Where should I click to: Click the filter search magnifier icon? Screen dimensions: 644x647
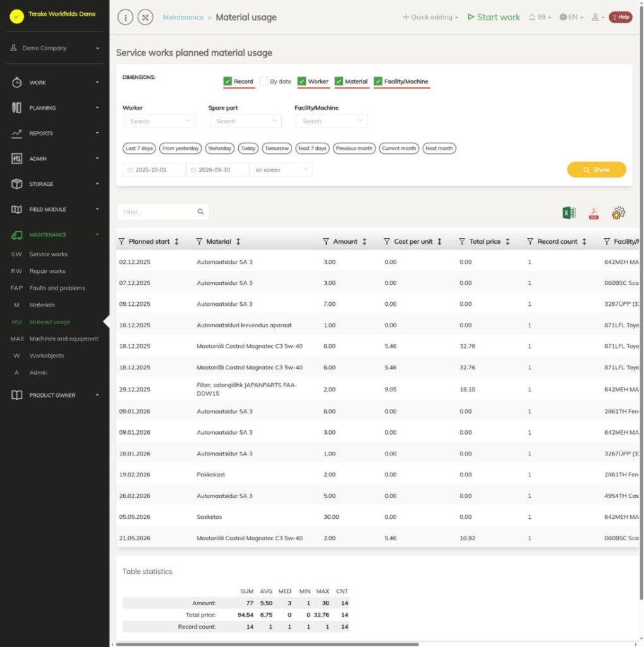click(x=200, y=212)
